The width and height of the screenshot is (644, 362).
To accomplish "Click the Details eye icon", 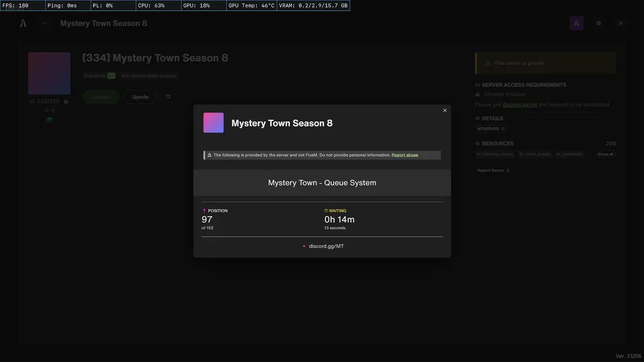I will point(477,119).
